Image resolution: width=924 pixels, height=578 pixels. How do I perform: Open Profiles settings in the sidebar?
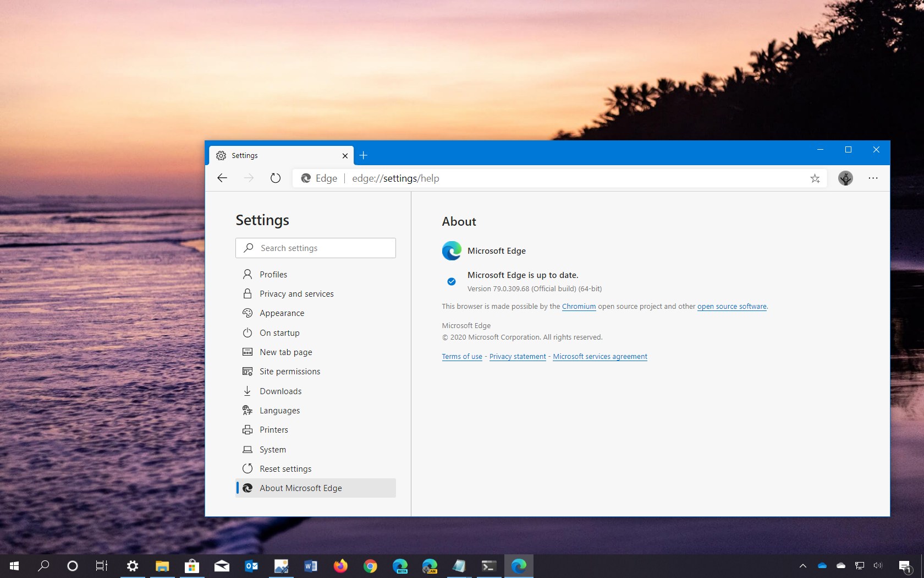273,274
